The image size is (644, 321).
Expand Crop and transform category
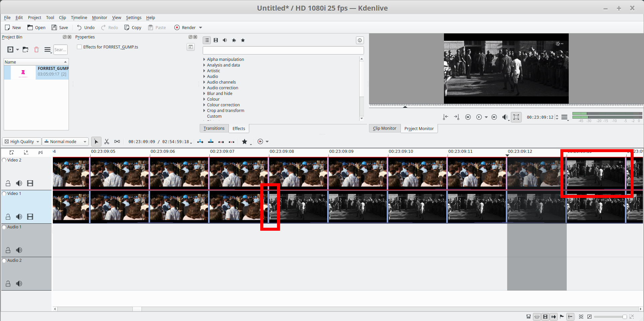coord(204,110)
